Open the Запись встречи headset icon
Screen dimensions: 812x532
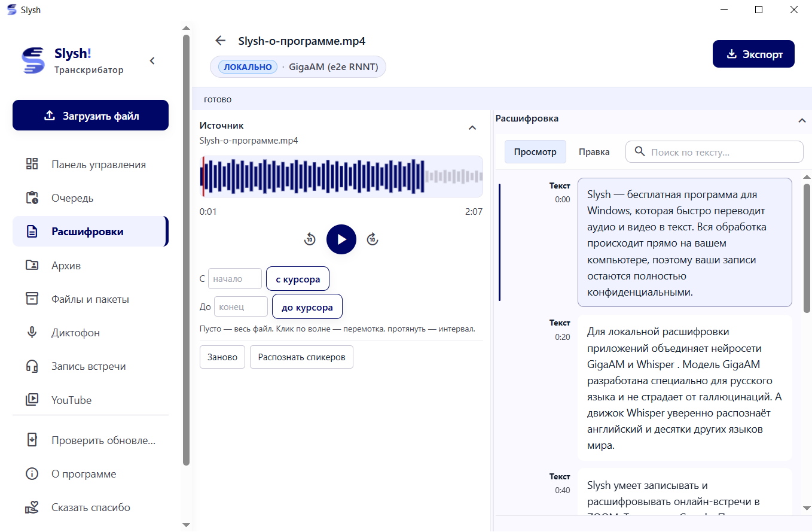pos(32,366)
